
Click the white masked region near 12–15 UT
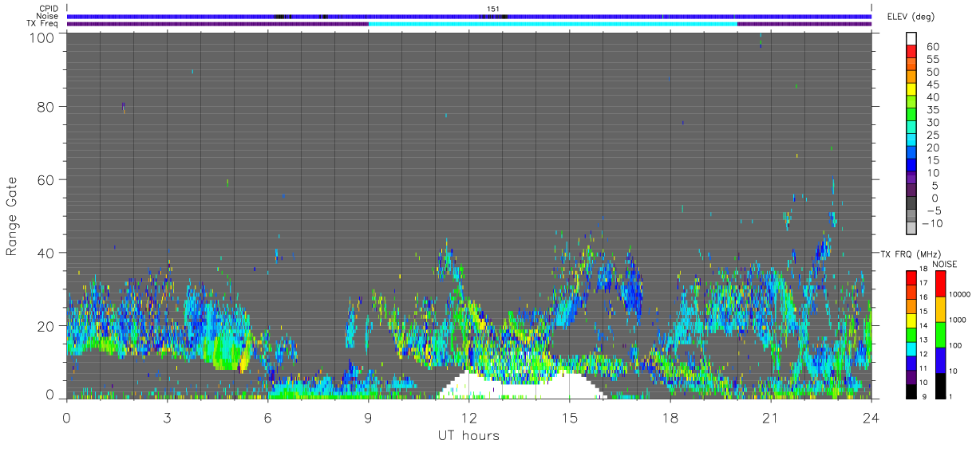coord(520,384)
